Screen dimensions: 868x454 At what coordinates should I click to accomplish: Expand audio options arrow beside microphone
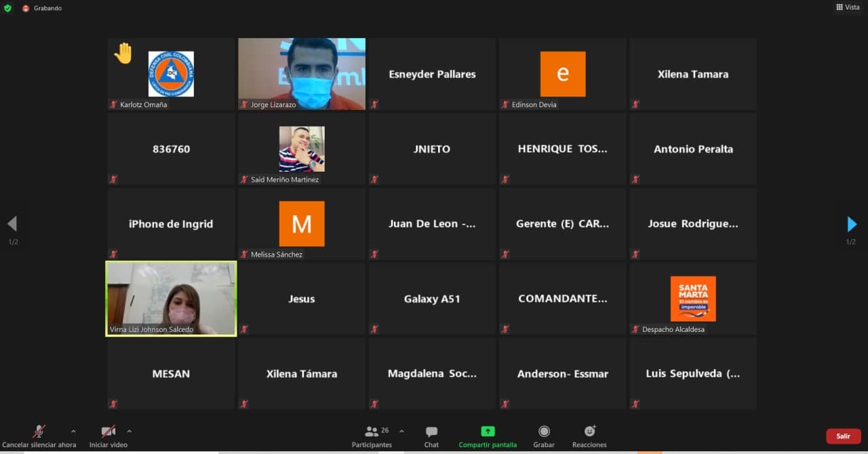[73, 431]
